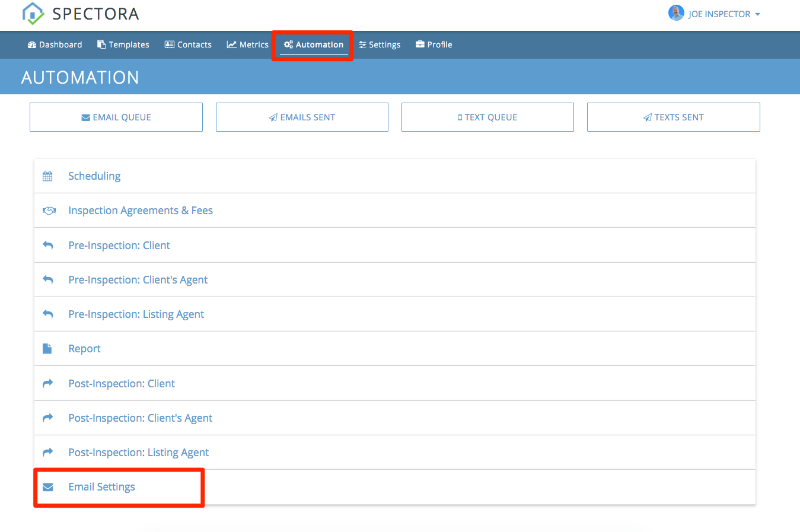Click the calendar icon beside Scheduling
The width and height of the screenshot is (800, 532).
pos(47,176)
